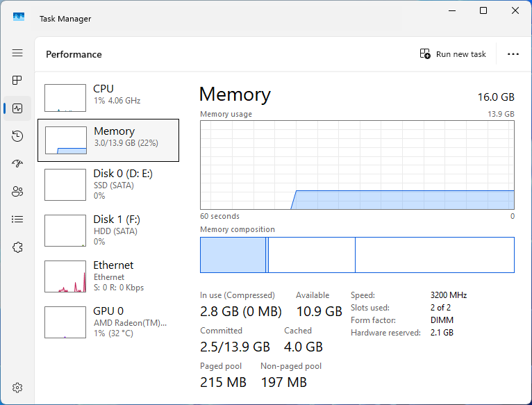
Task: Click the 16.0 GB total memory value
Action: coord(496,97)
